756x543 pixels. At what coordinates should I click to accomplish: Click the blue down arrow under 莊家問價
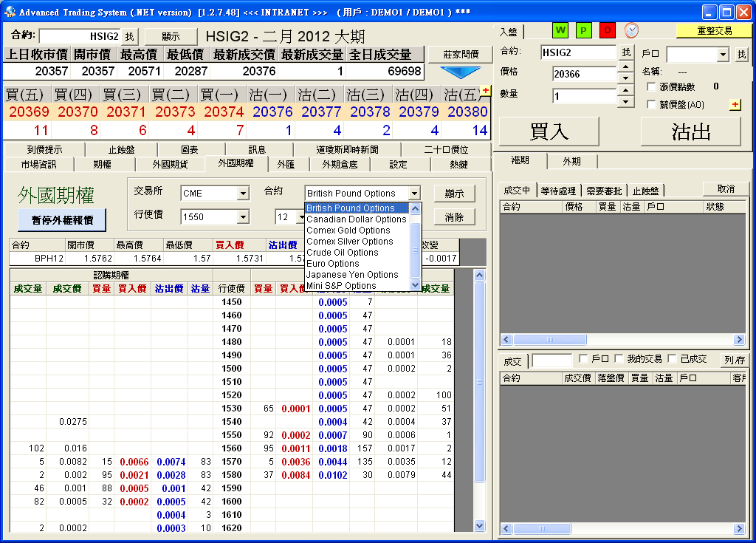(x=460, y=72)
